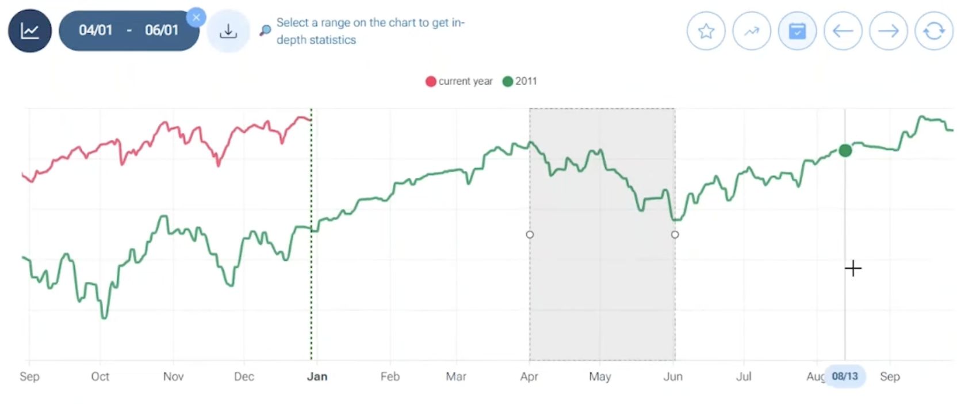Go back with the left arrow button
The width and height of the screenshot is (980, 404).
tap(843, 31)
